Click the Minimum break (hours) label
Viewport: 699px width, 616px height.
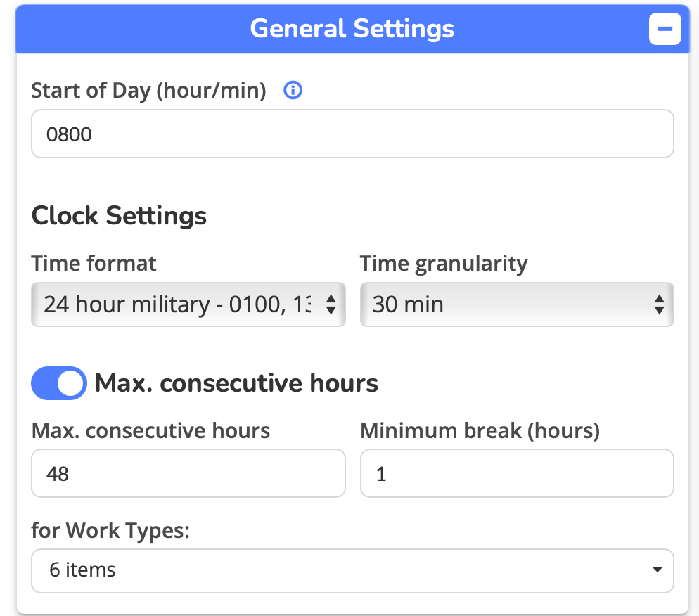[x=480, y=430]
